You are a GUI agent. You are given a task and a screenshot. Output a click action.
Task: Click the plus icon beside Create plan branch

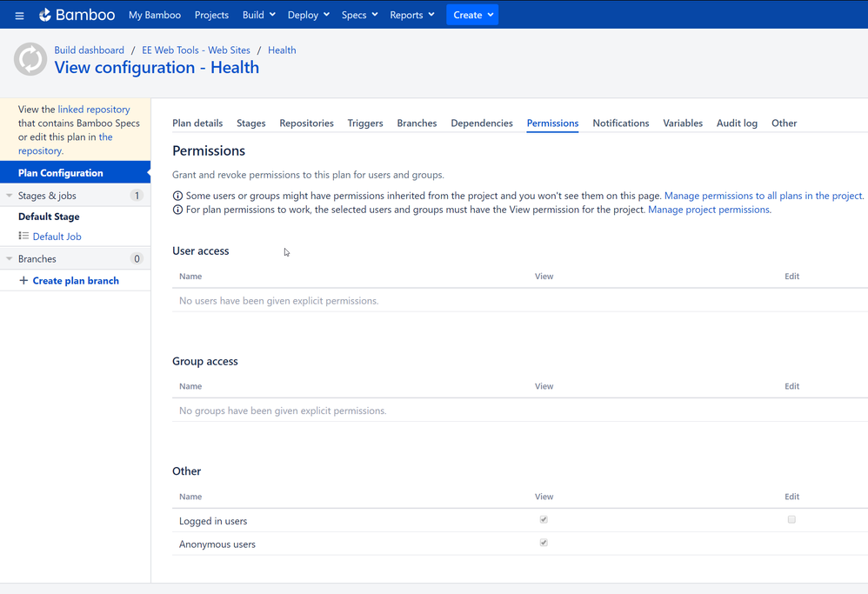[x=23, y=281]
